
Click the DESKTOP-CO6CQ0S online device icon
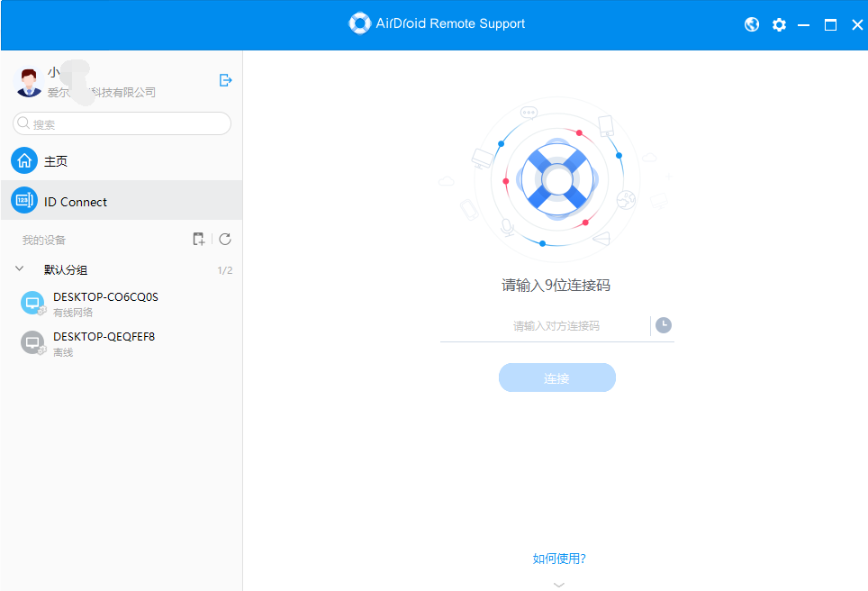click(x=32, y=303)
